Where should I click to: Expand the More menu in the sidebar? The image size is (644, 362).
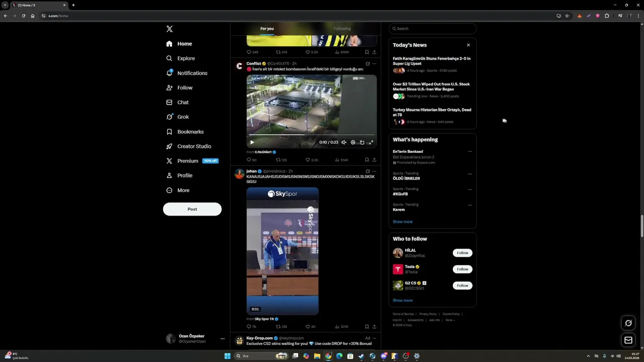(178, 190)
